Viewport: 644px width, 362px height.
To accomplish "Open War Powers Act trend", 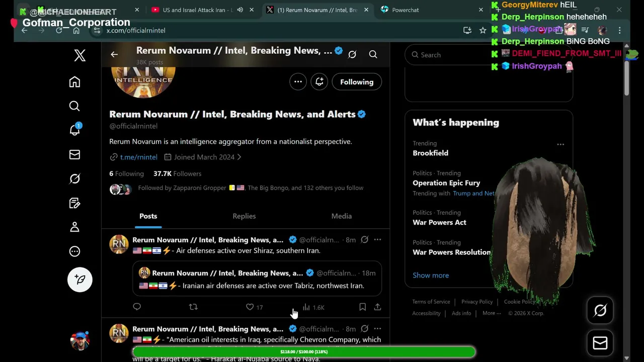I will coord(439,222).
